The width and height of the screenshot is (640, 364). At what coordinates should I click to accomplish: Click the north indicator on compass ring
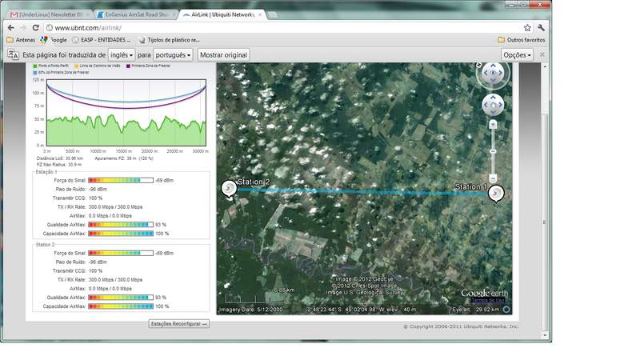(x=478, y=65)
